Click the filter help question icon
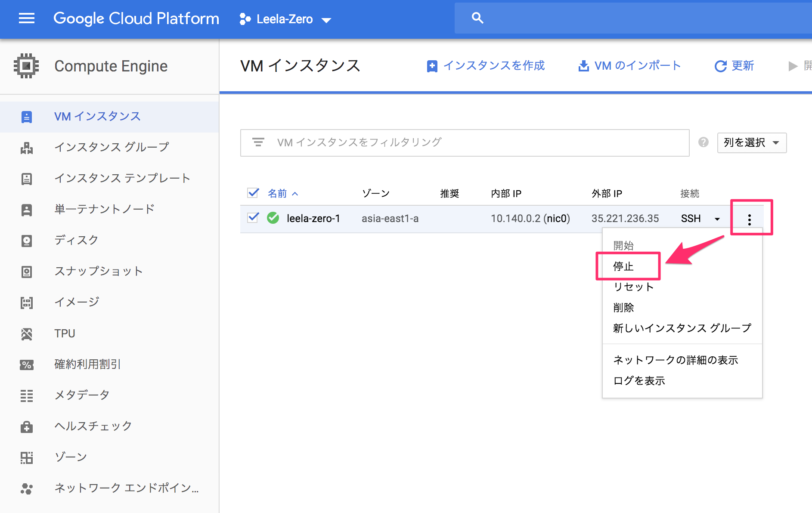The height and width of the screenshot is (513, 812). [x=704, y=142]
